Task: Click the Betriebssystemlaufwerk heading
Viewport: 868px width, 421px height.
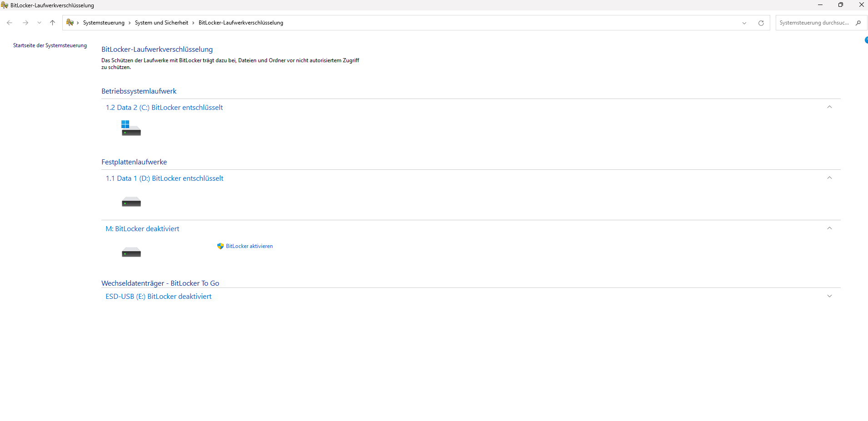Action: (x=139, y=91)
